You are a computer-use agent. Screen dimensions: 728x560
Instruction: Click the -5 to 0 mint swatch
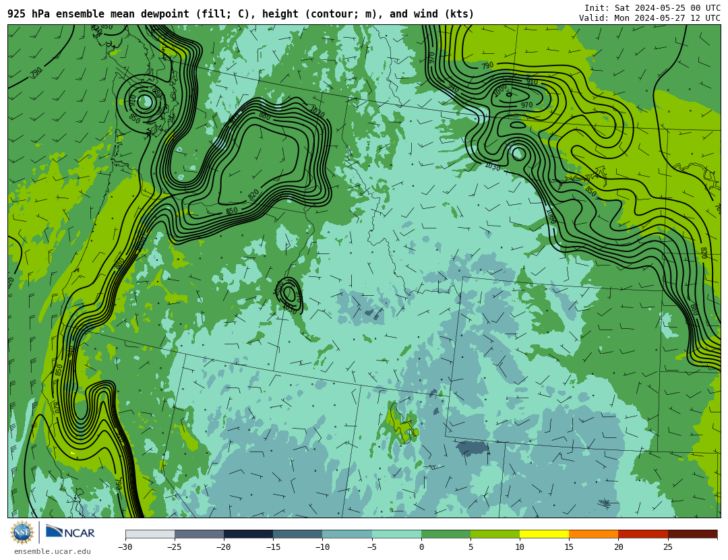pos(396,534)
